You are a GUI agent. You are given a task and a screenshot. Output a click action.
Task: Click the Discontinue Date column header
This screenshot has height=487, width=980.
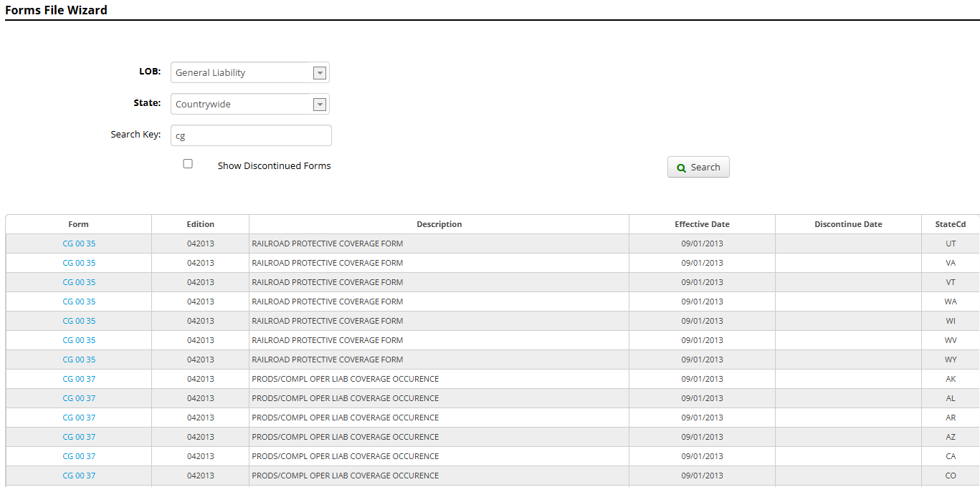point(848,224)
